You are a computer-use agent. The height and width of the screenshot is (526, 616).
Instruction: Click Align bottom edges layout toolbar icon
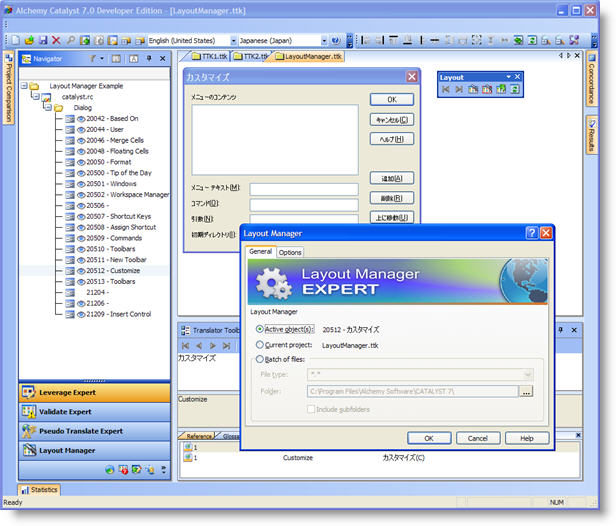pyautogui.click(x=408, y=40)
